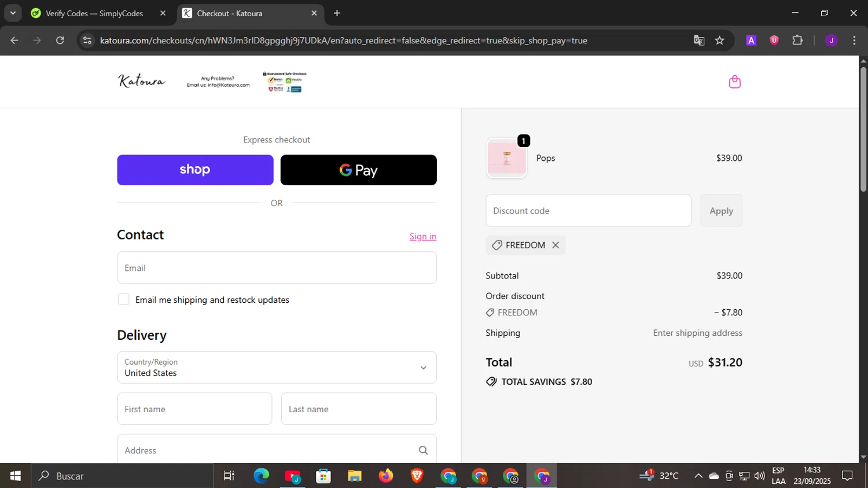Click the Katoura logo
This screenshot has width=868, height=488.
[142, 81]
